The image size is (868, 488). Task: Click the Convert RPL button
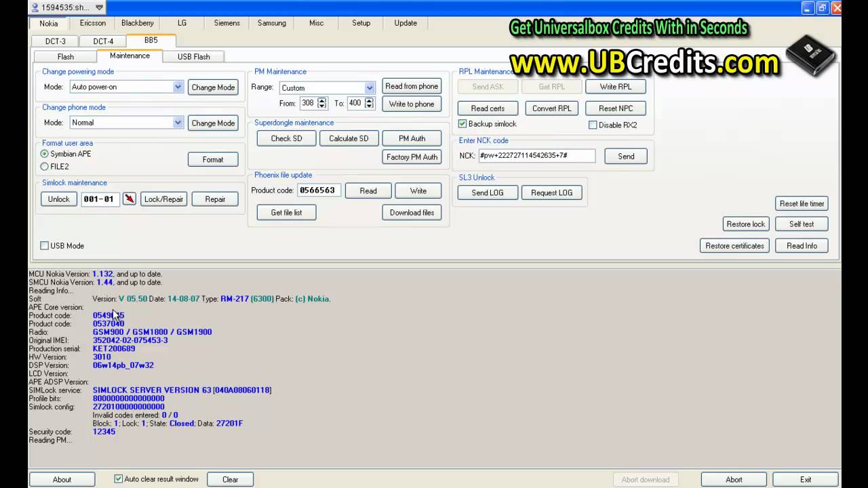pos(552,108)
